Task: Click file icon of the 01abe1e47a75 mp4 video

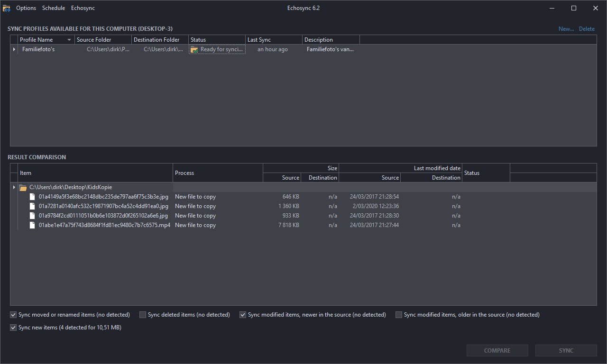Action: tap(32, 225)
